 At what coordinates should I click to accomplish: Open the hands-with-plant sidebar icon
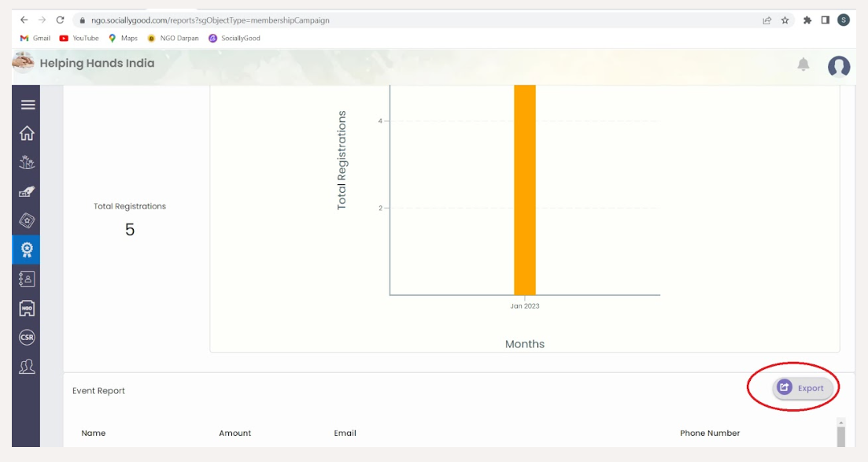pos(27,162)
